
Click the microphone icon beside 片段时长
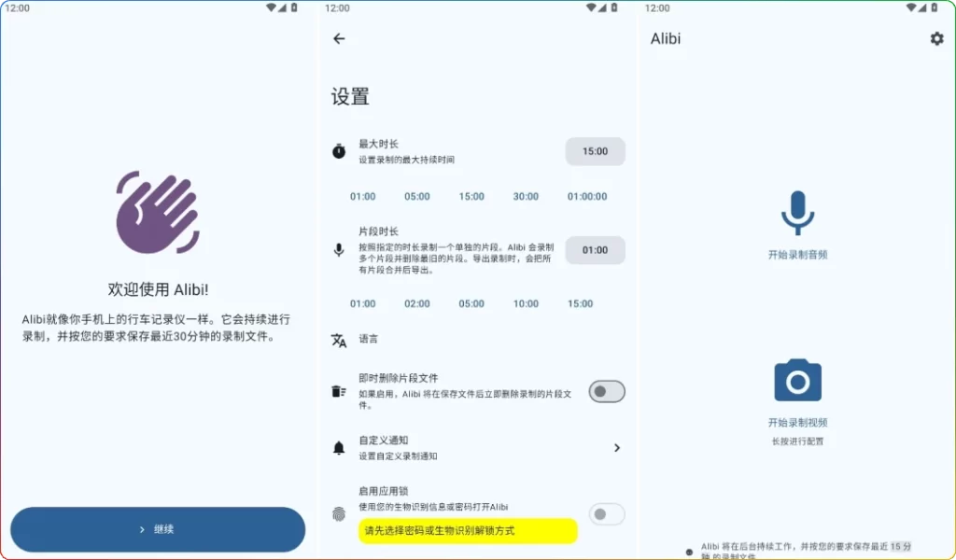coord(339,249)
